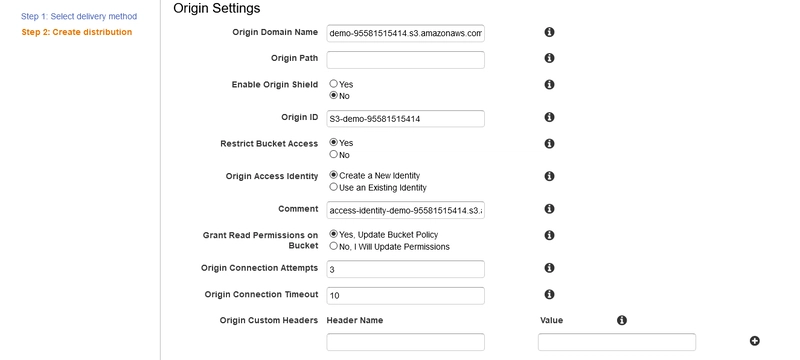This screenshot has width=800, height=360.
Task: Click the Origin Path input field
Action: [x=405, y=60]
